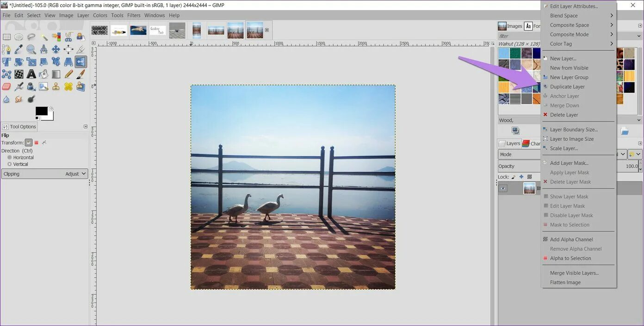Screen dimensions: 644x326
Task: Select the Clone stamp tool
Action: (56, 86)
